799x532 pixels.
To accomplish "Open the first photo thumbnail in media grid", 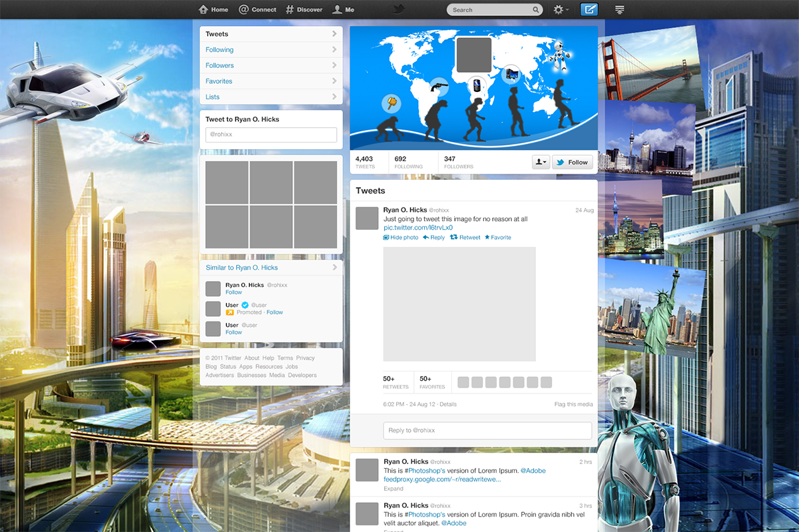I will pyautogui.click(x=226, y=182).
